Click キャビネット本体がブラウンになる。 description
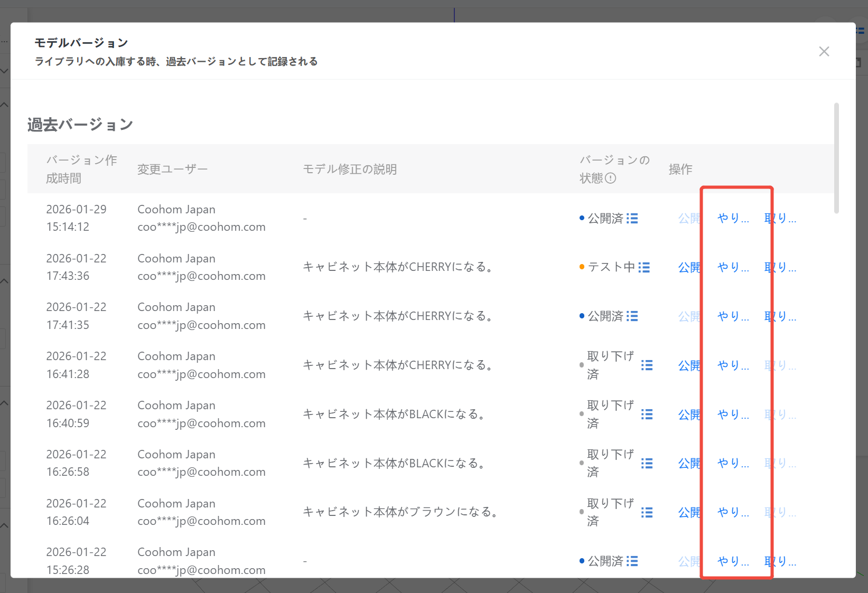Screen dimensions: 868x593 pyautogui.click(x=400, y=512)
